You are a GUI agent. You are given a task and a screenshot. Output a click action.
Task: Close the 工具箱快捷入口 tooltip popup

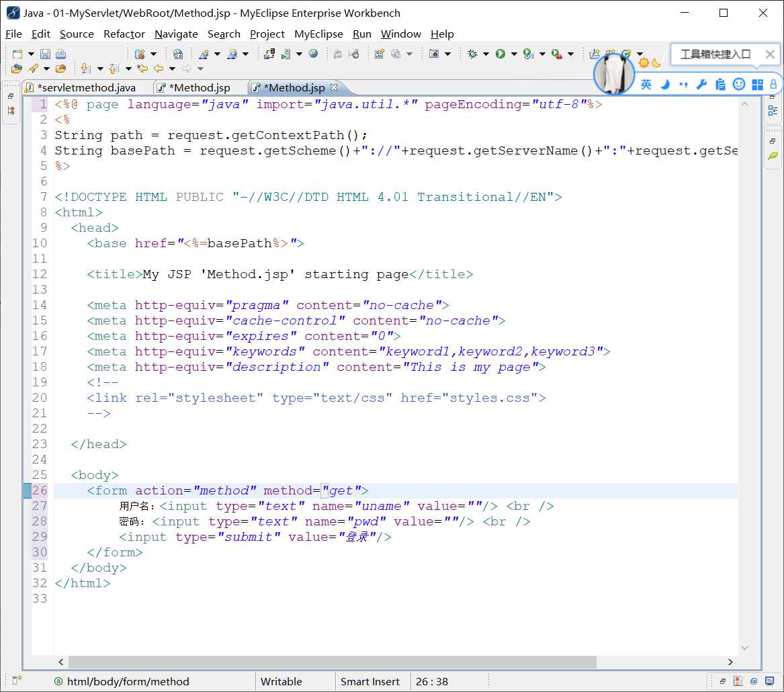pyautogui.click(x=769, y=54)
